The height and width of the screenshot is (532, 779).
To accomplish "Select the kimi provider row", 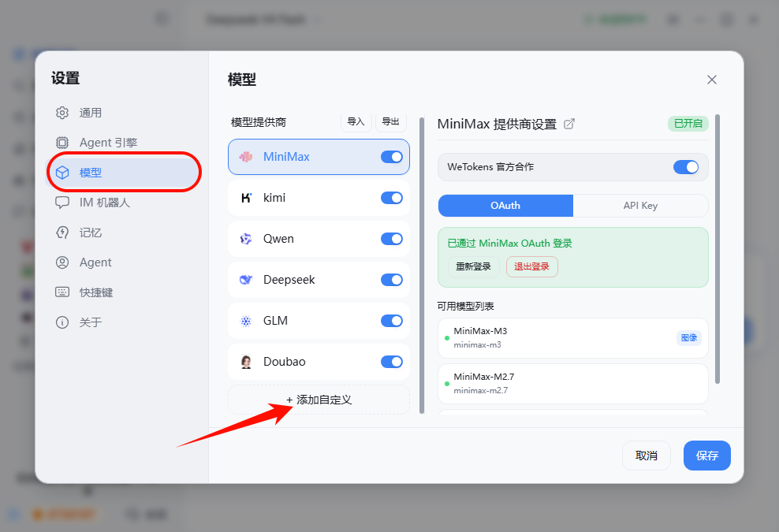I will 319,198.
